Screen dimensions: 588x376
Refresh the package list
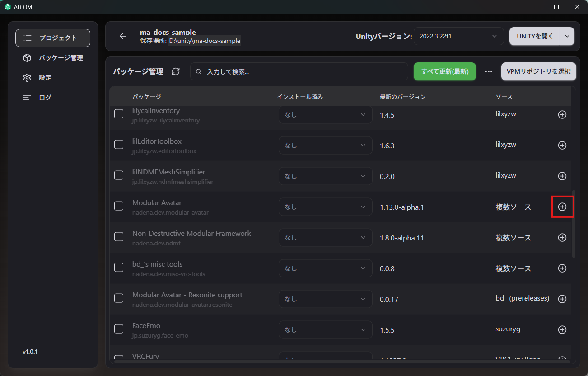176,71
